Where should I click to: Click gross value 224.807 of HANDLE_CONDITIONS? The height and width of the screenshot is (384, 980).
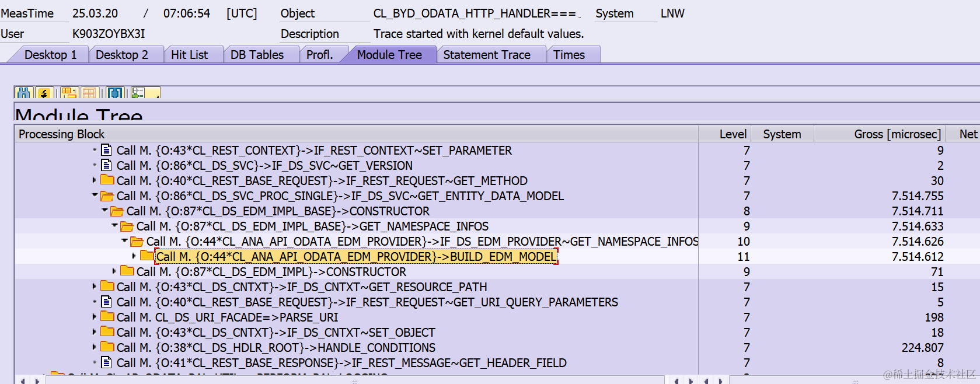(922, 347)
